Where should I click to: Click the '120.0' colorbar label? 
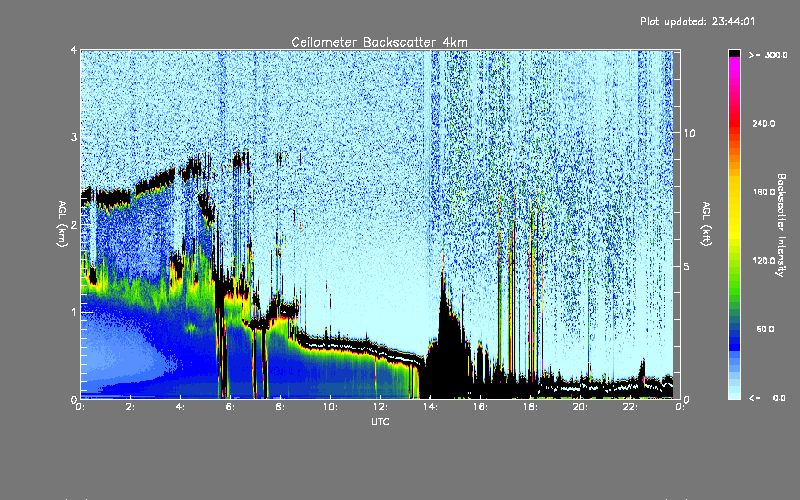[x=764, y=260]
